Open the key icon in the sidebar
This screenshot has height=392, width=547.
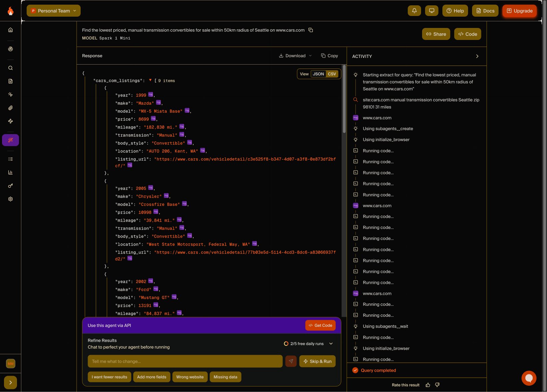tap(10, 186)
